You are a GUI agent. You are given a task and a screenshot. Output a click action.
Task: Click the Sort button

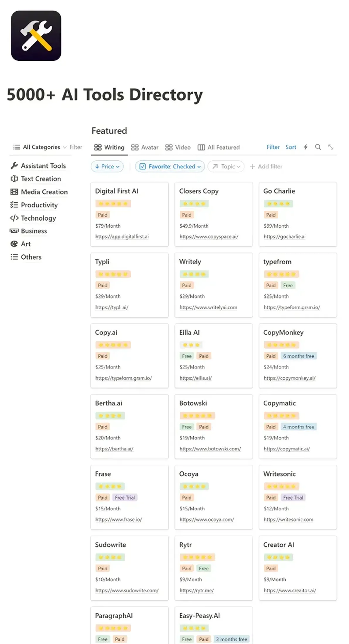(x=291, y=147)
